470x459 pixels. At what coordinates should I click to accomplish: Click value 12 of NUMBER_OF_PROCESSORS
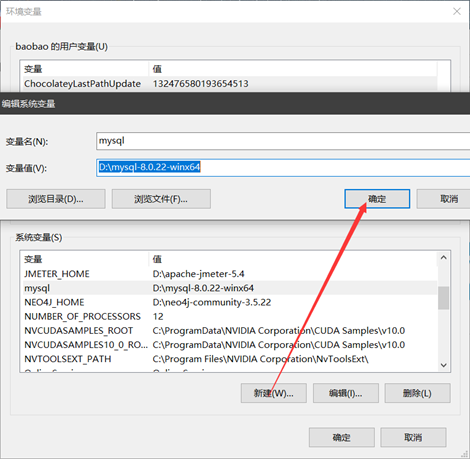[x=158, y=316]
